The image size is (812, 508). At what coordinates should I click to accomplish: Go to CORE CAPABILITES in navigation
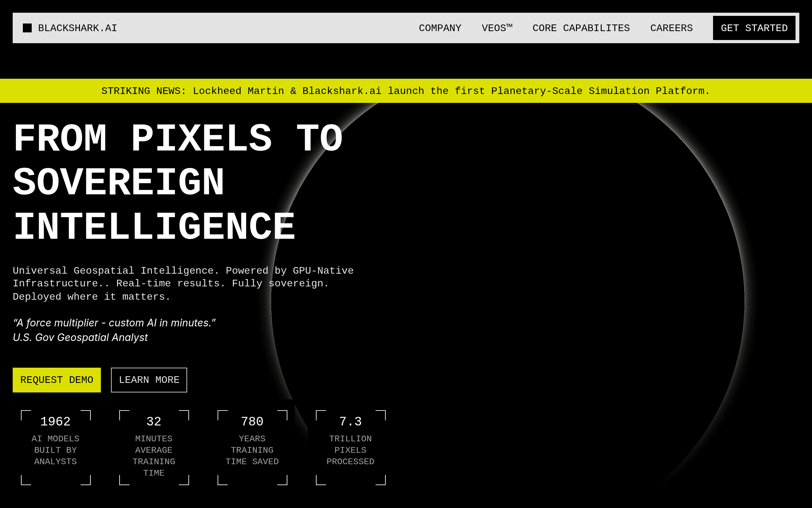[x=581, y=28]
